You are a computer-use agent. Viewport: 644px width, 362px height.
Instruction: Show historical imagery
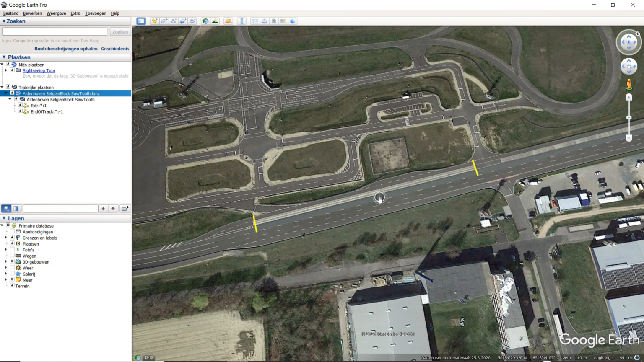click(204, 21)
